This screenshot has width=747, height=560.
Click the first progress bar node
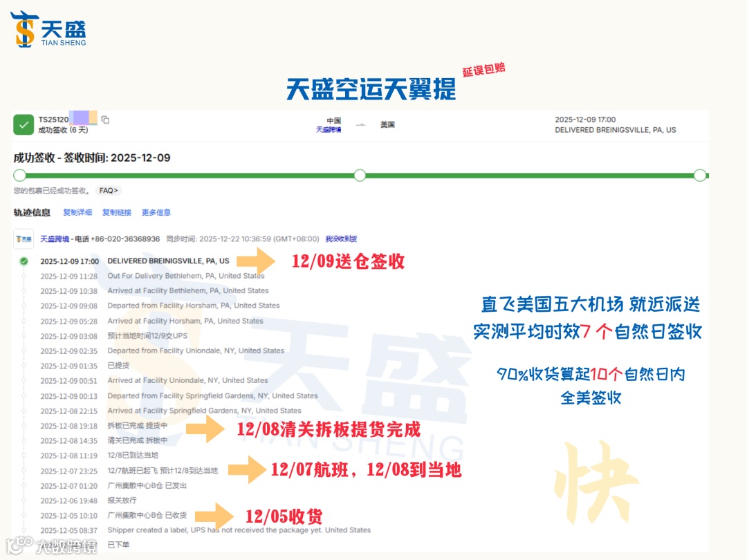pos(19,175)
